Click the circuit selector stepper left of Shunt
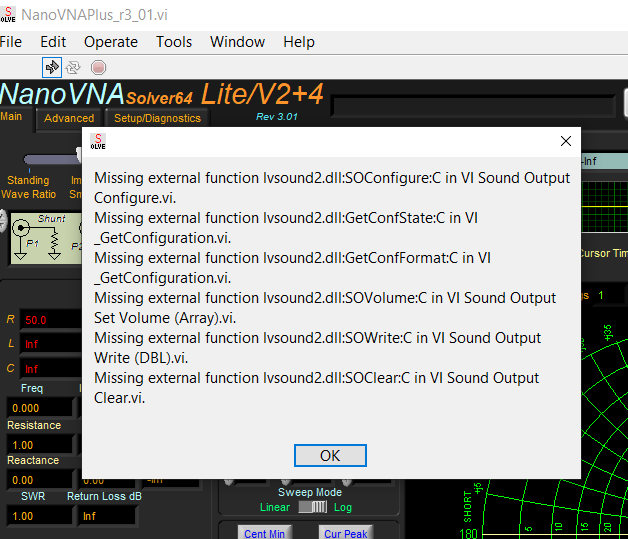Screen dimensions: 628x539 2,221
